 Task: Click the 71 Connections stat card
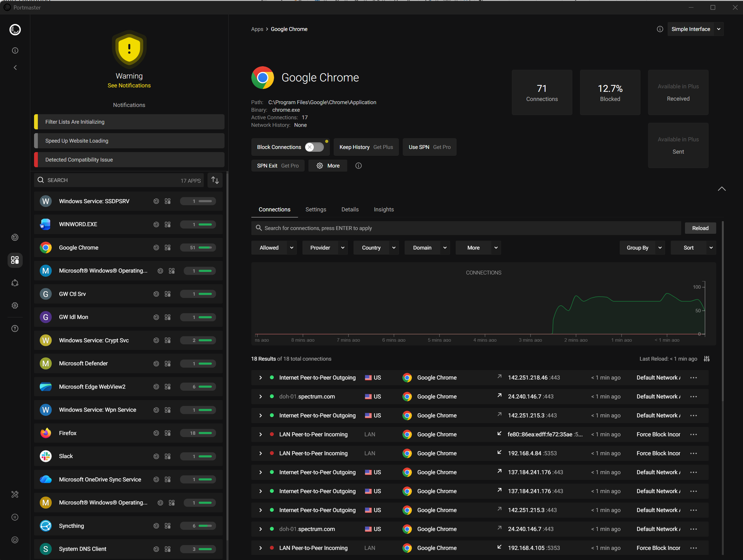542,93
